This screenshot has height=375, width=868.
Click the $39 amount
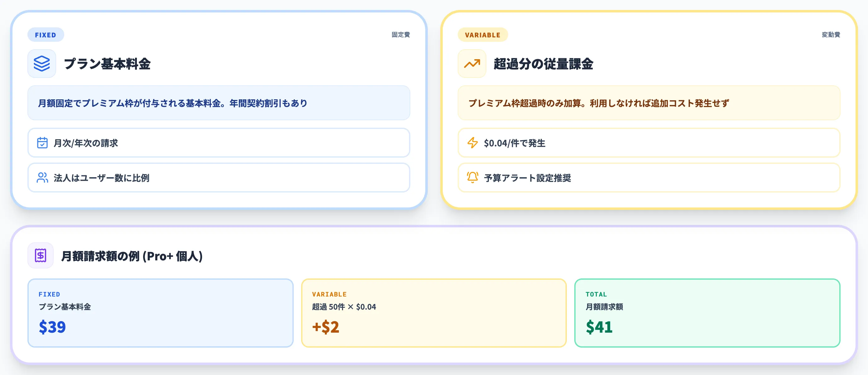(x=52, y=327)
